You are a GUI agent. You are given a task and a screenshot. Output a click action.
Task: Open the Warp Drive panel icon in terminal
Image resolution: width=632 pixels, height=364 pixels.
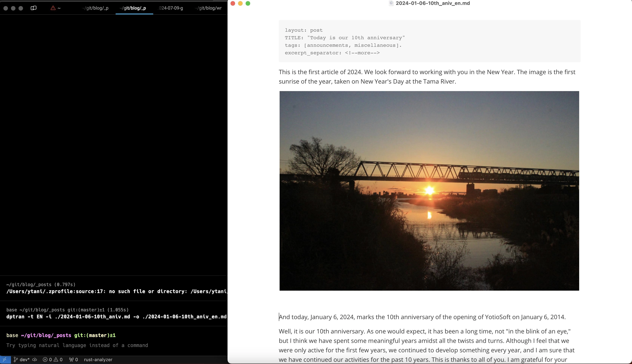point(34,8)
